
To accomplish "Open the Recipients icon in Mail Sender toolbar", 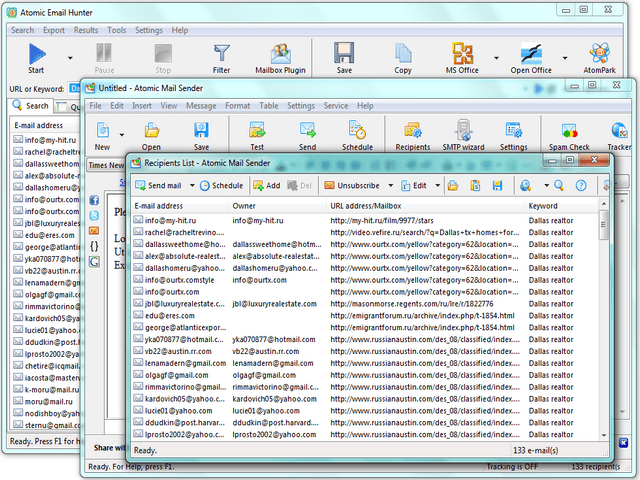I will click(x=412, y=135).
